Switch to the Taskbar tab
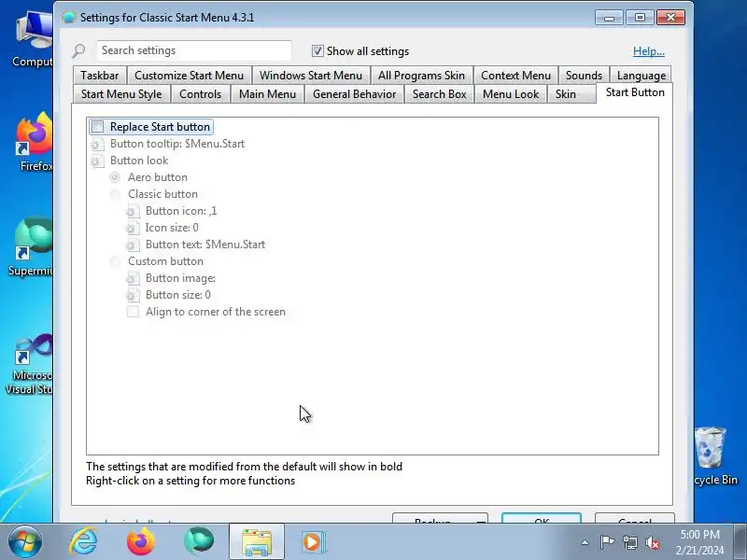Image resolution: width=747 pixels, height=560 pixels. tap(100, 76)
